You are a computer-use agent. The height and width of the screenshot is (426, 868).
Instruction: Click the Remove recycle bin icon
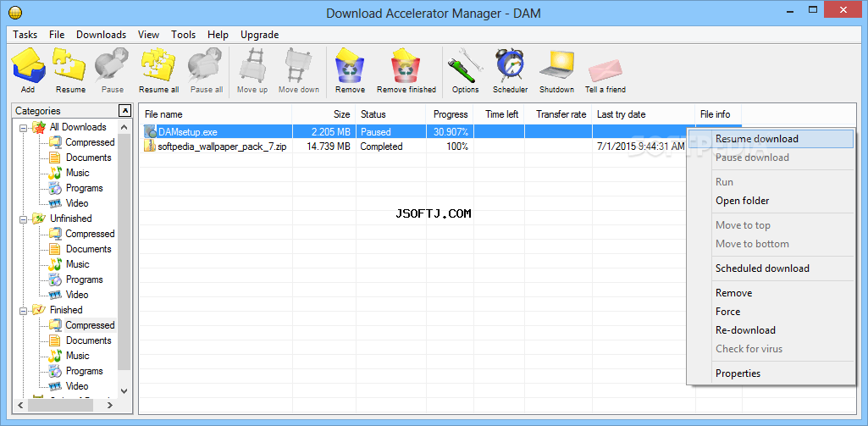(x=350, y=66)
